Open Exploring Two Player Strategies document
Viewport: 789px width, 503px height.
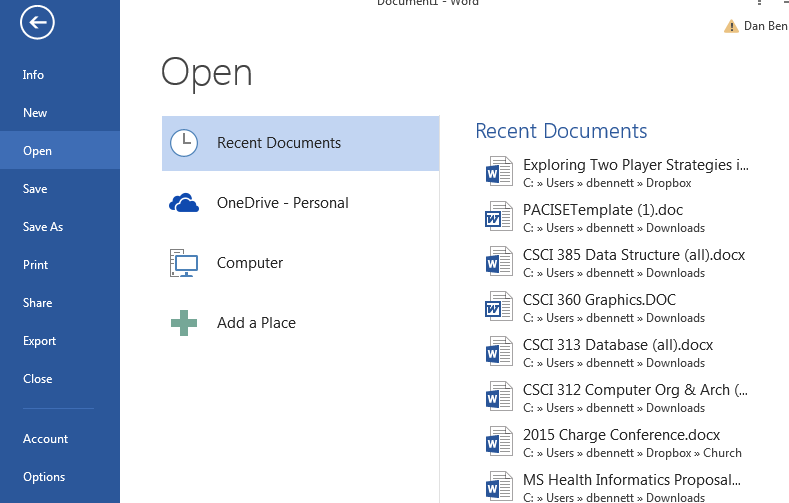pos(635,165)
